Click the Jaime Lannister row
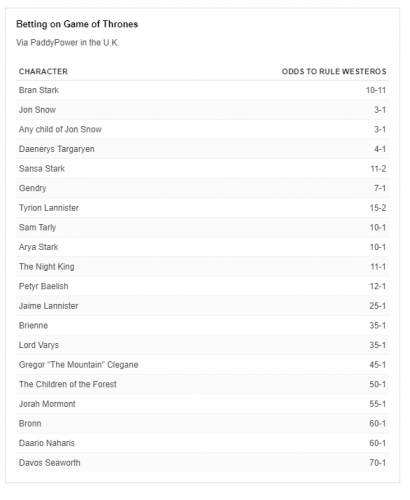The width and height of the screenshot is (410, 500). [x=202, y=306]
